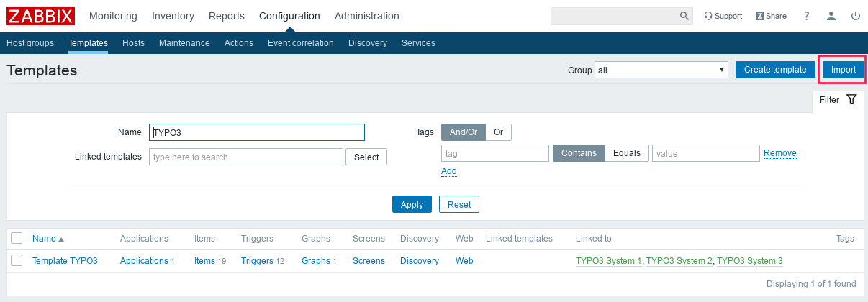868x302 pixels.
Task: Open the user profile icon
Action: tap(831, 16)
